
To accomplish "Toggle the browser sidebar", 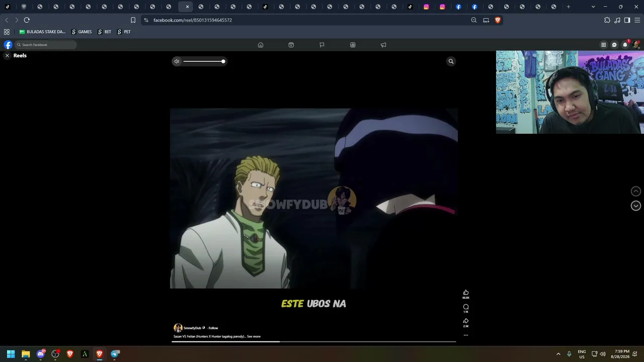I will click(x=627, y=20).
